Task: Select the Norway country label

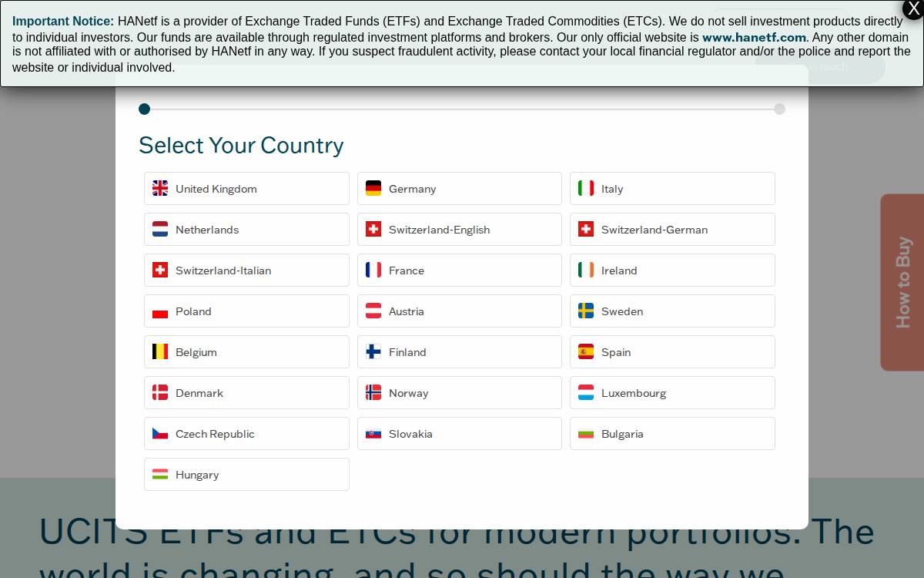Action: 408,393
